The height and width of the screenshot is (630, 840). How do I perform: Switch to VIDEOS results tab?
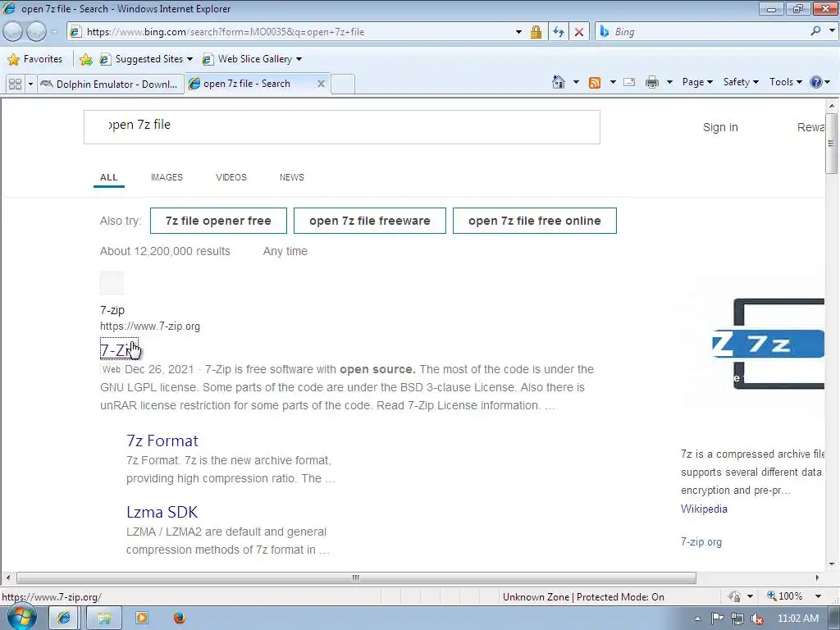(231, 177)
